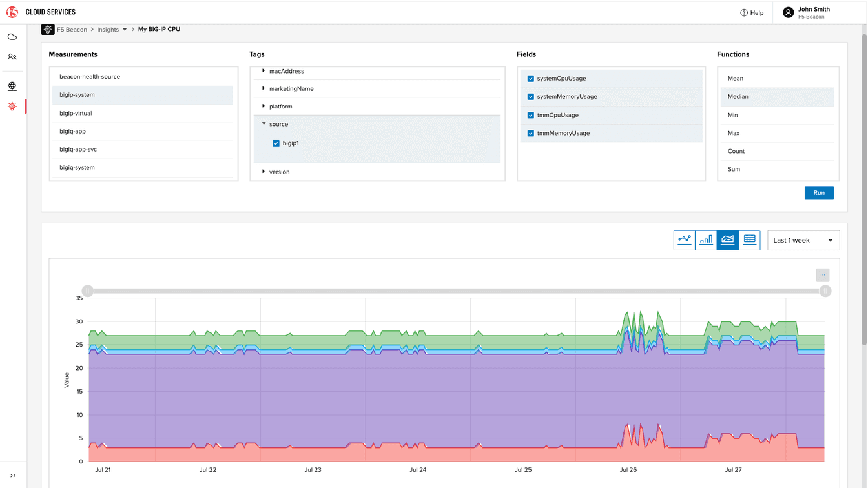
Task: Open the Last 1 week time dropdown
Action: (803, 240)
